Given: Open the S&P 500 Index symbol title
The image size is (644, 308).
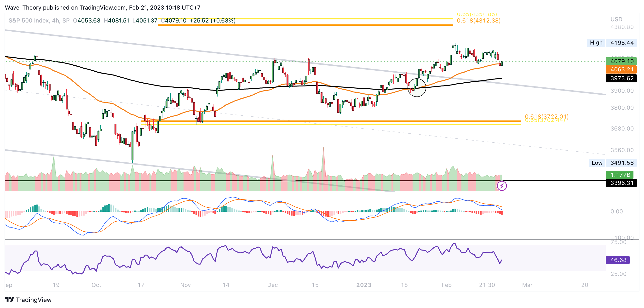Looking at the screenshot, I should pos(29,21).
